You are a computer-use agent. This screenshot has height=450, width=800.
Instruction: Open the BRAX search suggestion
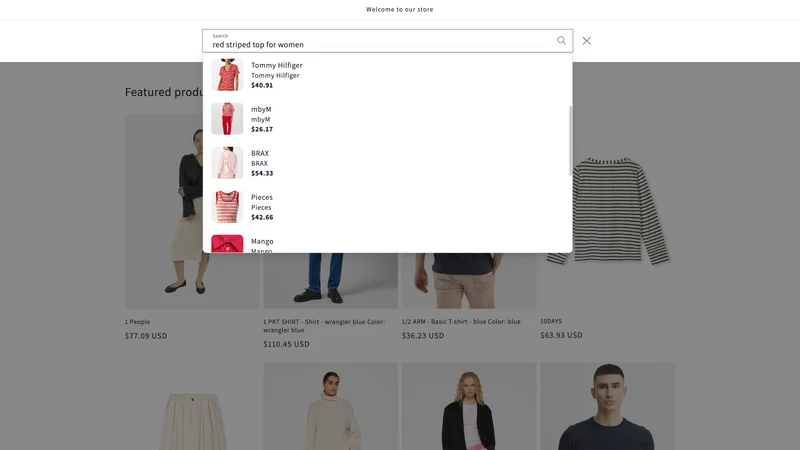[x=386, y=163]
